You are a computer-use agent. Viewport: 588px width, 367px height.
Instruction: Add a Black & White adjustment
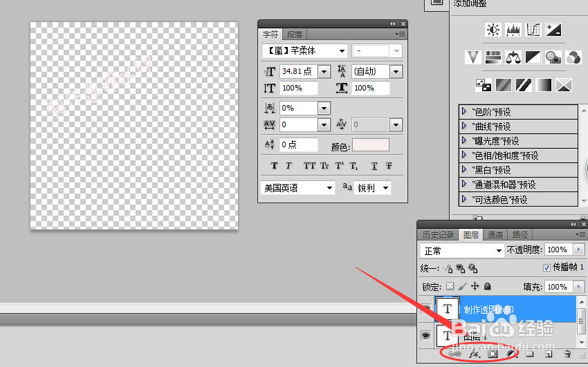(533, 57)
